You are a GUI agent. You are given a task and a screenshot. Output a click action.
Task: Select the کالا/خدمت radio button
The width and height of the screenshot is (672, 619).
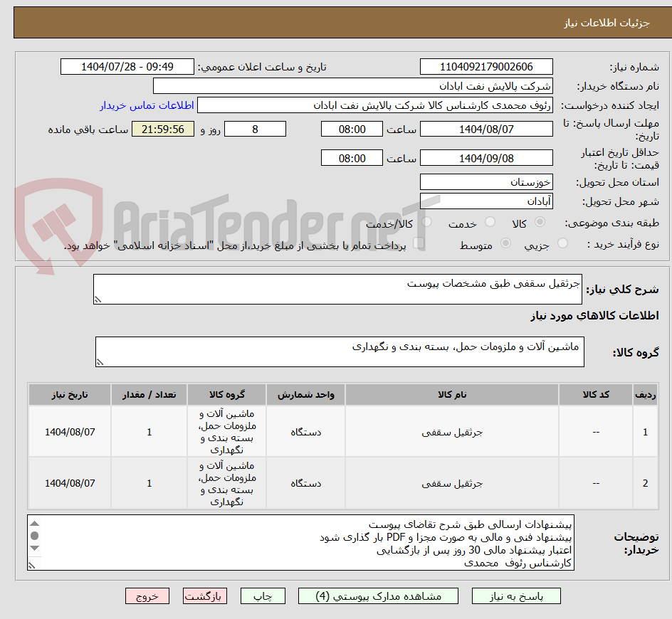426,222
